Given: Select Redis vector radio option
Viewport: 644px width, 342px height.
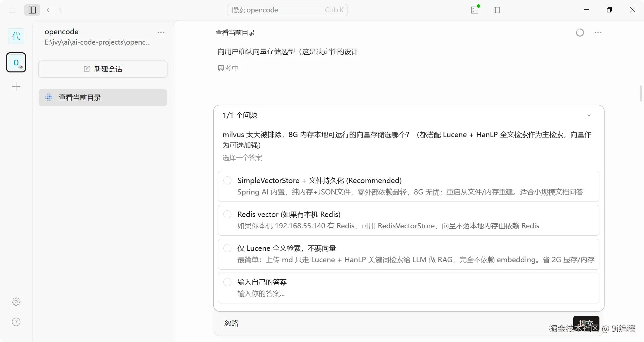Looking at the screenshot, I should pyautogui.click(x=227, y=214).
